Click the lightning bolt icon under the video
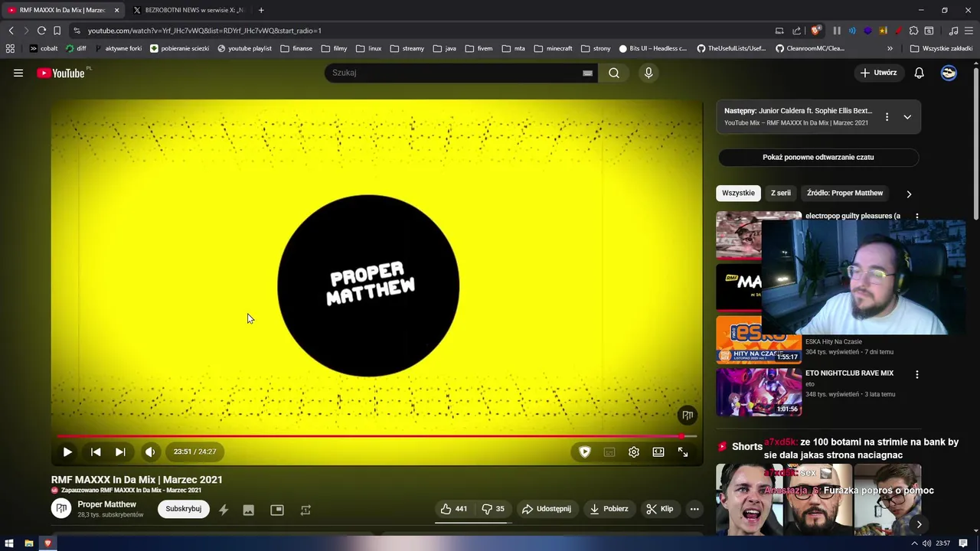Image resolution: width=980 pixels, height=551 pixels. [x=224, y=510]
